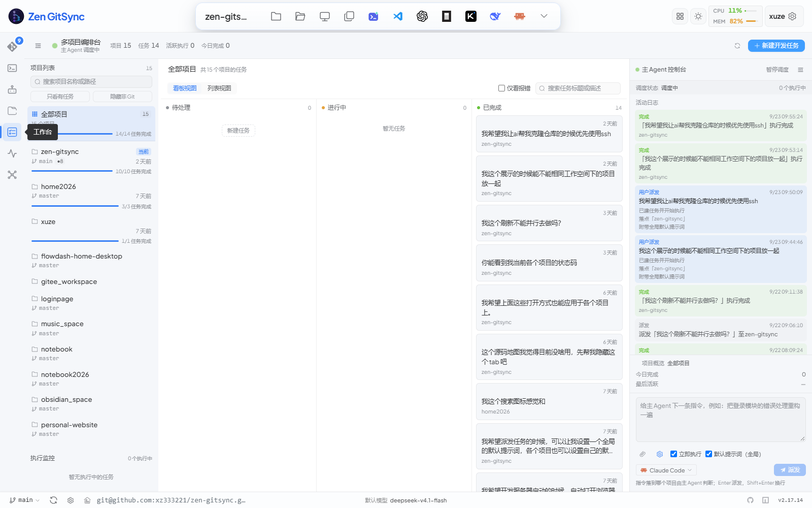Switch to 列表视图 tab
The width and height of the screenshot is (812, 508).
click(219, 88)
